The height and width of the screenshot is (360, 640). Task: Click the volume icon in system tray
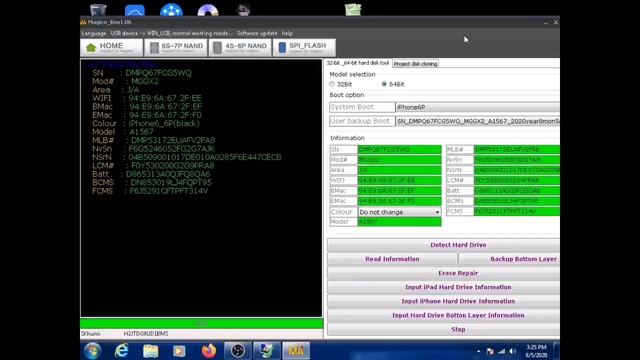tap(512, 351)
